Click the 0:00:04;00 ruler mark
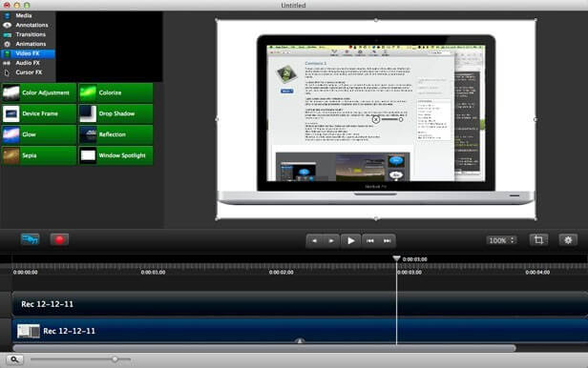The image size is (588, 368). click(x=537, y=272)
